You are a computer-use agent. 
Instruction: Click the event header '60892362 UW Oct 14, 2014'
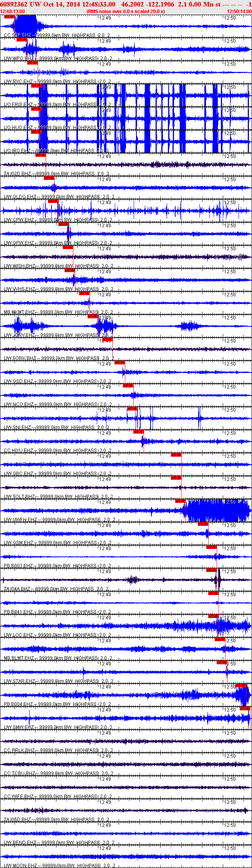[x=41, y=4]
